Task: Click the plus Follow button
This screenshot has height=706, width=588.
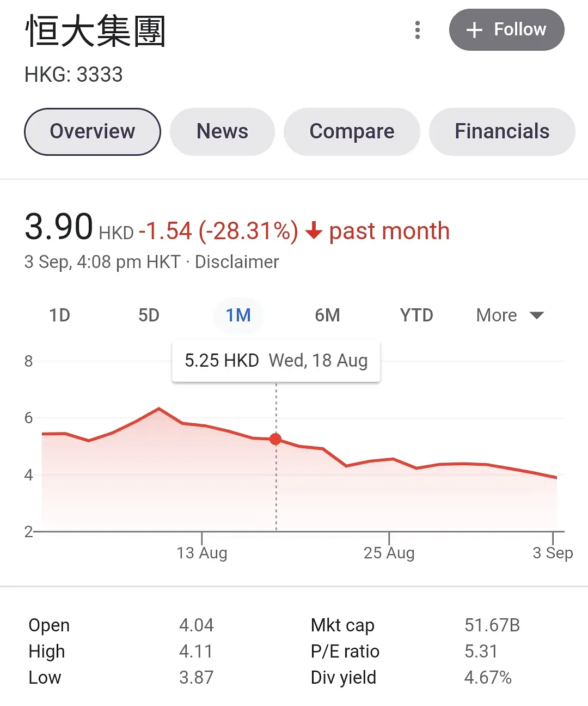Action: (x=506, y=30)
